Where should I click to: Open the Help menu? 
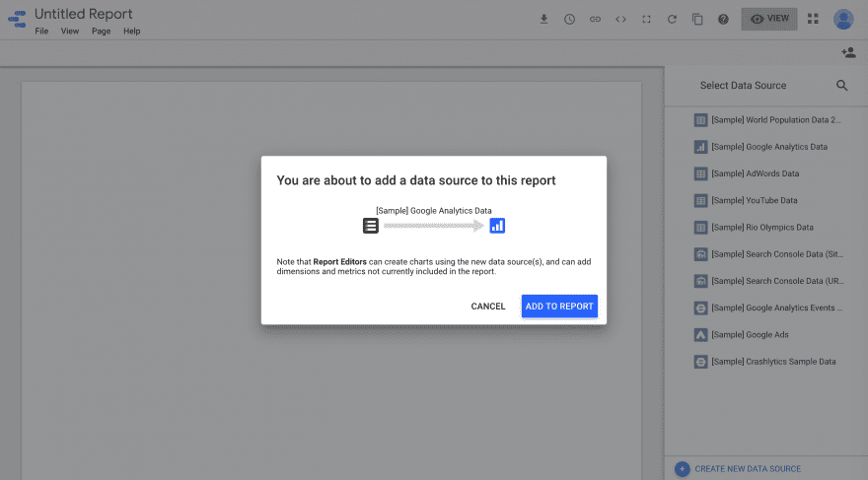[132, 32]
